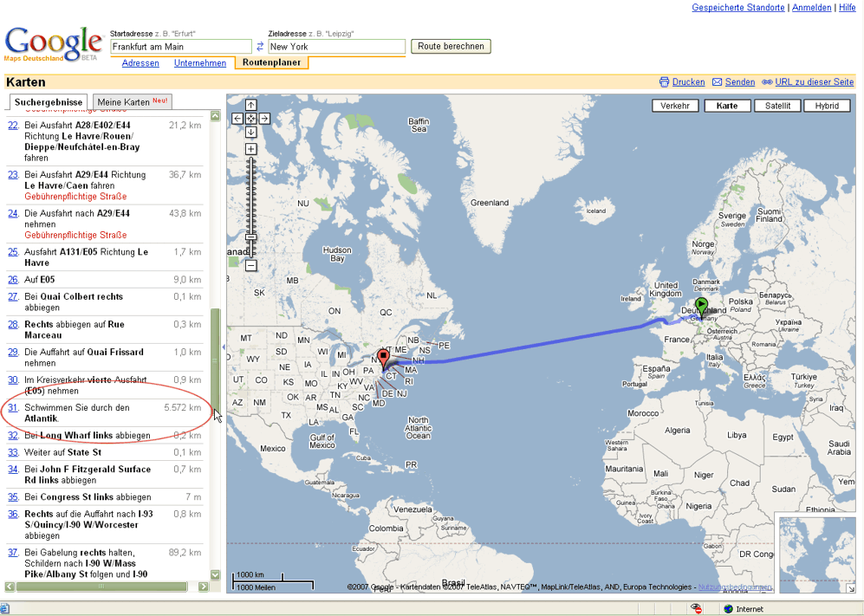Image resolution: width=864 pixels, height=616 pixels.
Task: Click the Senden link
Action: click(x=739, y=82)
